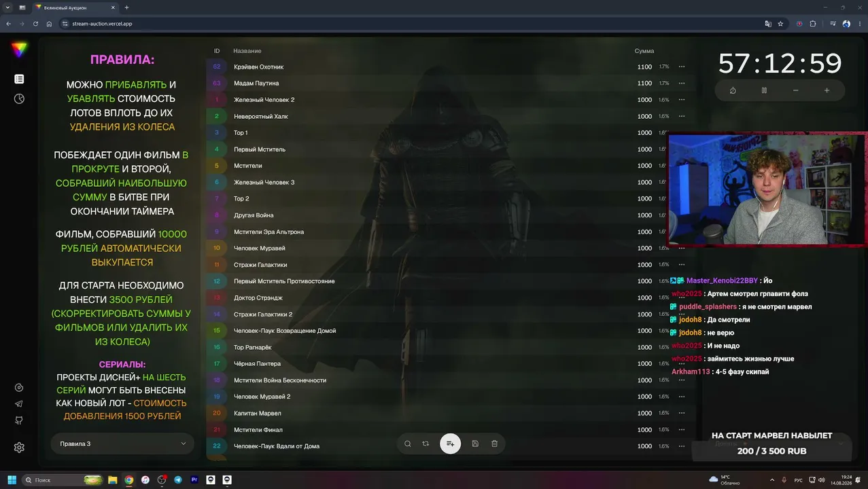Click the 57:12:59 timer display
The image size is (868, 489).
[x=780, y=64]
